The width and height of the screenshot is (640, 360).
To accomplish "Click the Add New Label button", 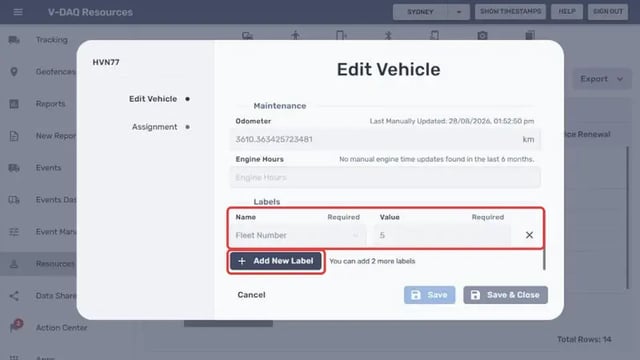I will (x=276, y=261).
